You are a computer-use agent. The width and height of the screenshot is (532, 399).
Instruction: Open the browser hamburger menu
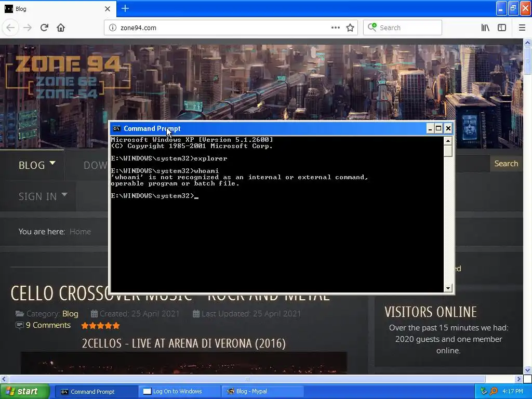click(x=522, y=28)
